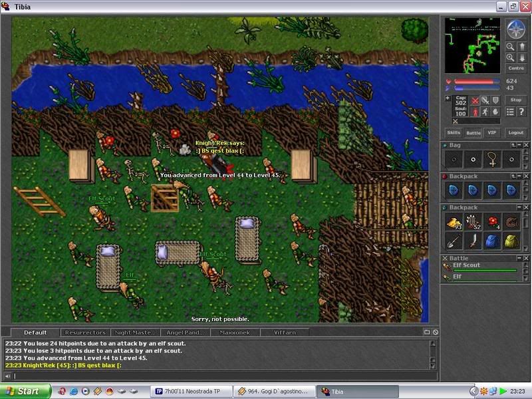
Task: Go up one level in rune Backpack
Action: click(513, 176)
